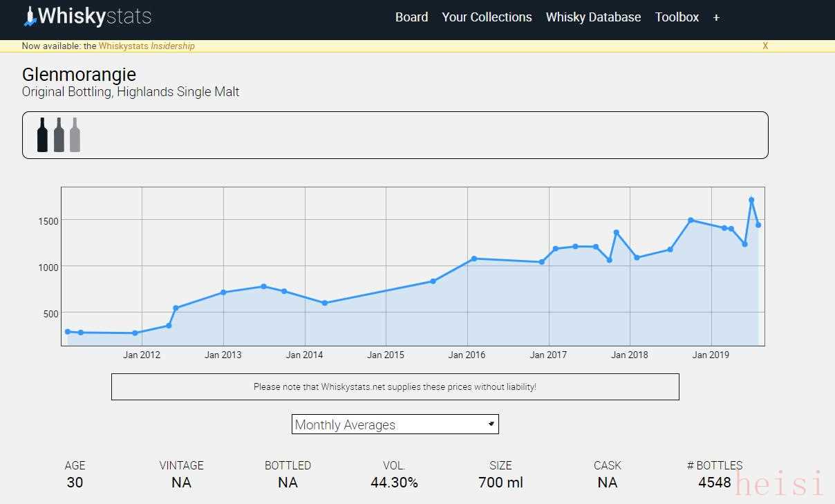Click the Whiskystats logo
The width and height of the screenshot is (835, 504).
coord(87,17)
